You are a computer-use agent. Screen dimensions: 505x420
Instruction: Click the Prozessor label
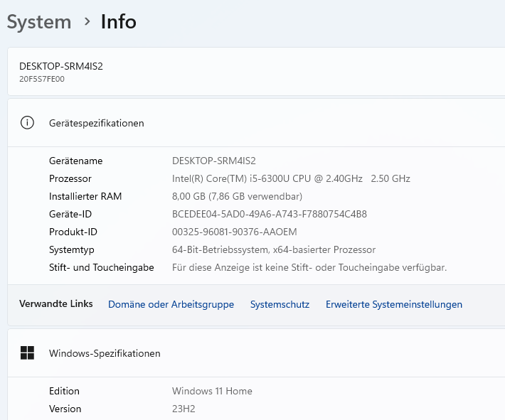point(70,178)
